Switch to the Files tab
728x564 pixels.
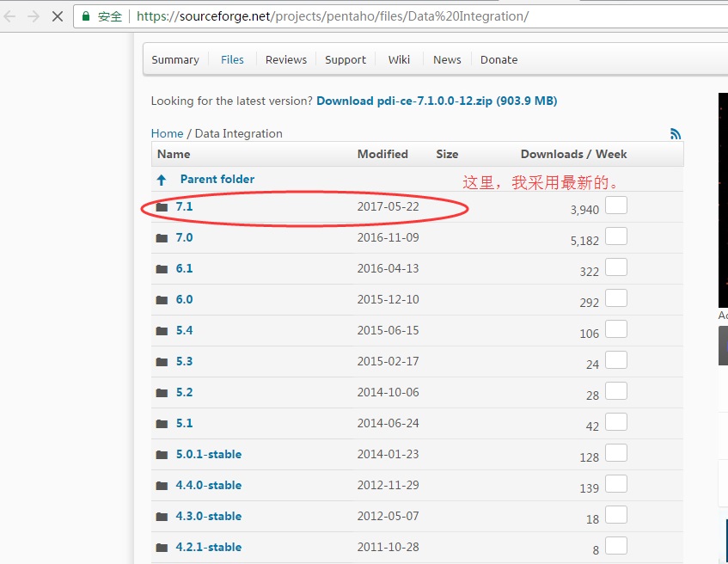(x=232, y=60)
